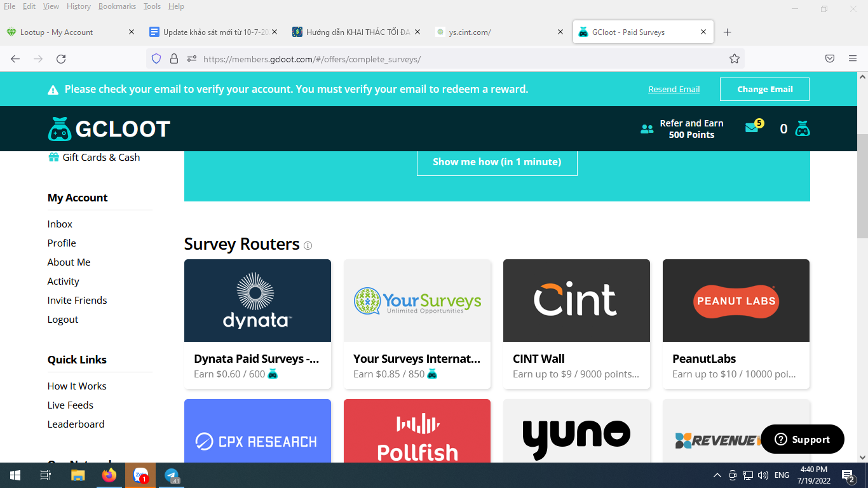Open the About Me sidebar link
The height and width of the screenshot is (488, 868).
(69, 262)
